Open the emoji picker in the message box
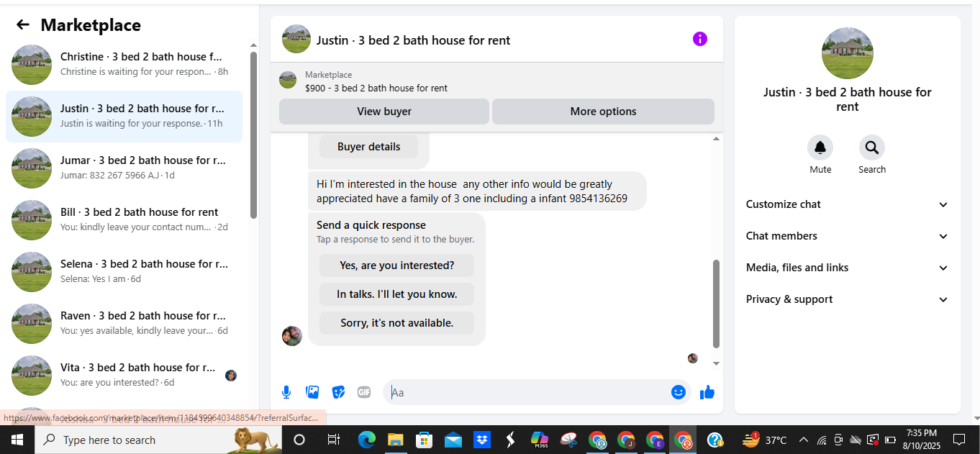This screenshot has height=454, width=980. 679,392
